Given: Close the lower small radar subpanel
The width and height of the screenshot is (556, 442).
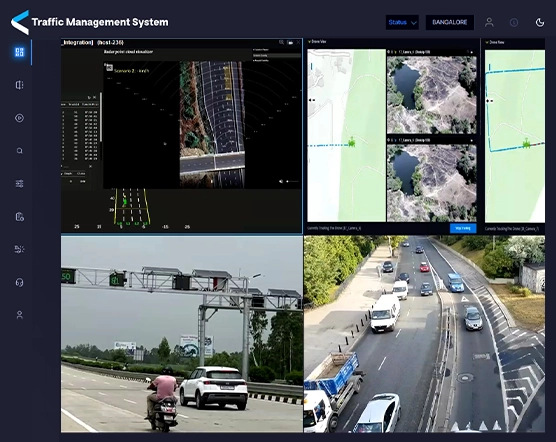Looking at the screenshot, I should [x=90, y=166].
